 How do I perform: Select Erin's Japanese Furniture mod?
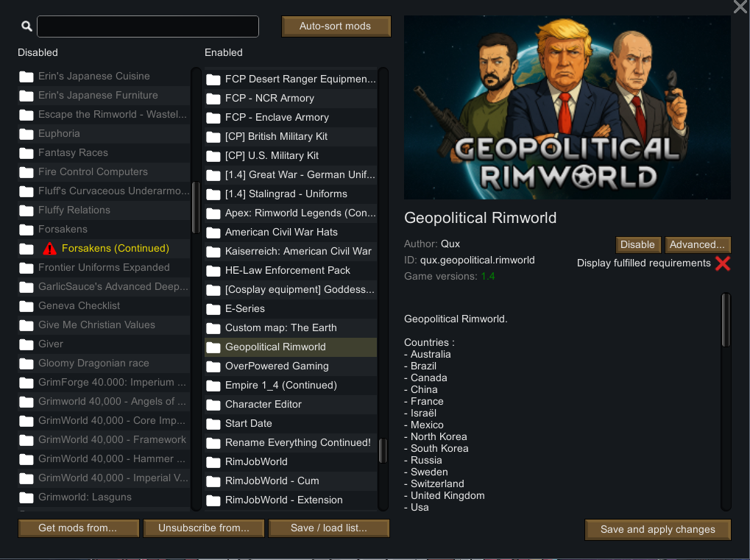click(104, 96)
